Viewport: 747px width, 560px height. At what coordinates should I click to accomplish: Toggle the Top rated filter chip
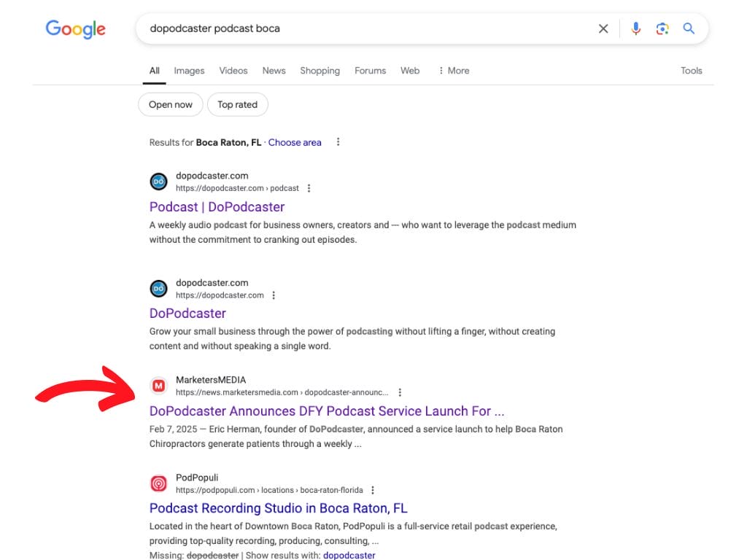[237, 104]
